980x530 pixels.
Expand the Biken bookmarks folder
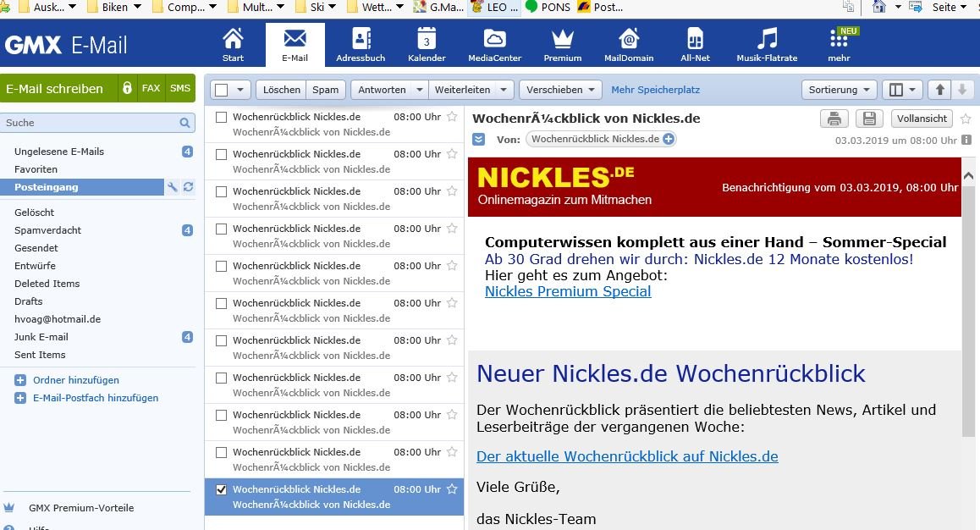pos(137,7)
